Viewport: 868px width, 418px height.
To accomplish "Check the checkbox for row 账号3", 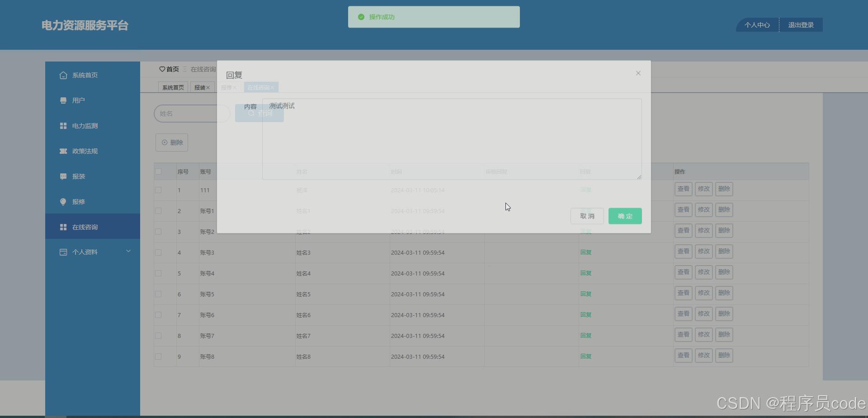I will coord(158,252).
